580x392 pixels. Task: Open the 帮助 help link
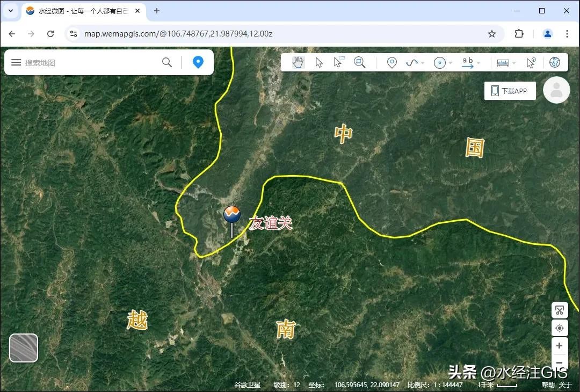(548, 385)
